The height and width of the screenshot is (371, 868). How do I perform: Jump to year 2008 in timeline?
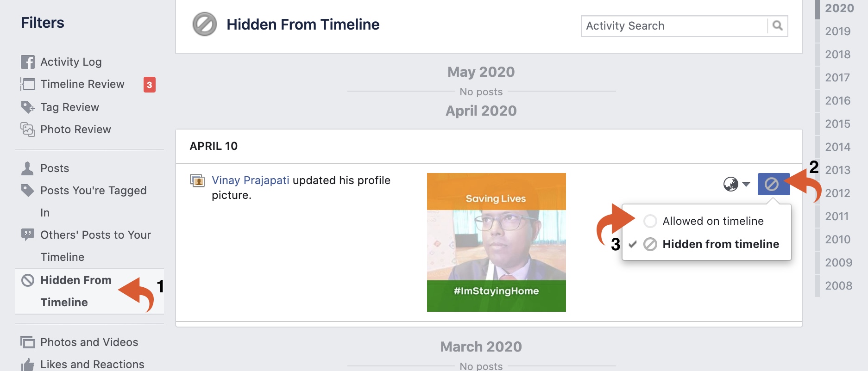[x=839, y=286]
